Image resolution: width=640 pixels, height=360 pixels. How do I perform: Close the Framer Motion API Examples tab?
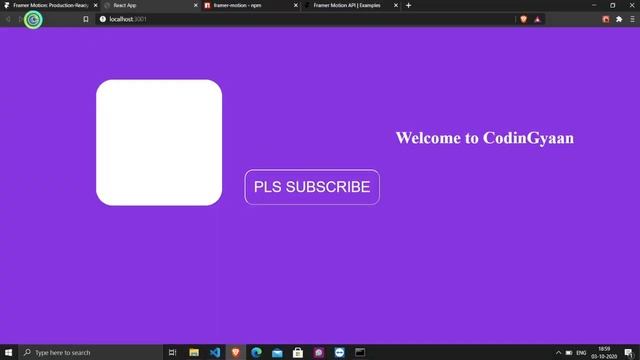[396, 5]
